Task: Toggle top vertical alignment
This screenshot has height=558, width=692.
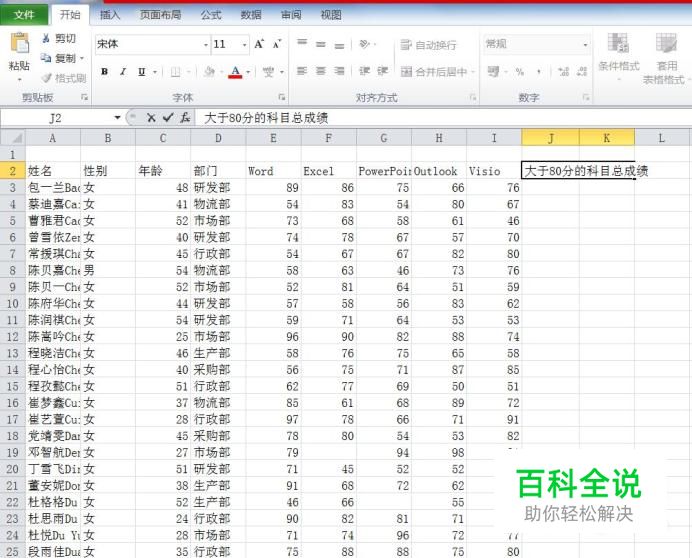Action: click(302, 43)
